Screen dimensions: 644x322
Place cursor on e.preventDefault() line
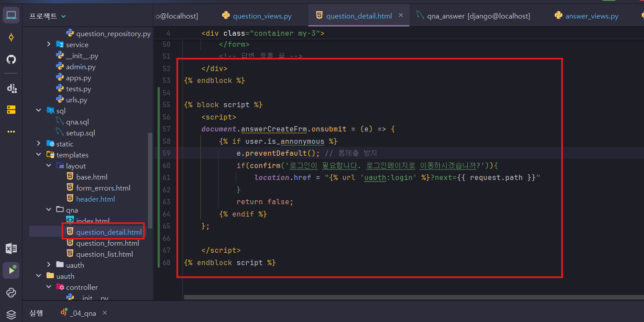307,153
